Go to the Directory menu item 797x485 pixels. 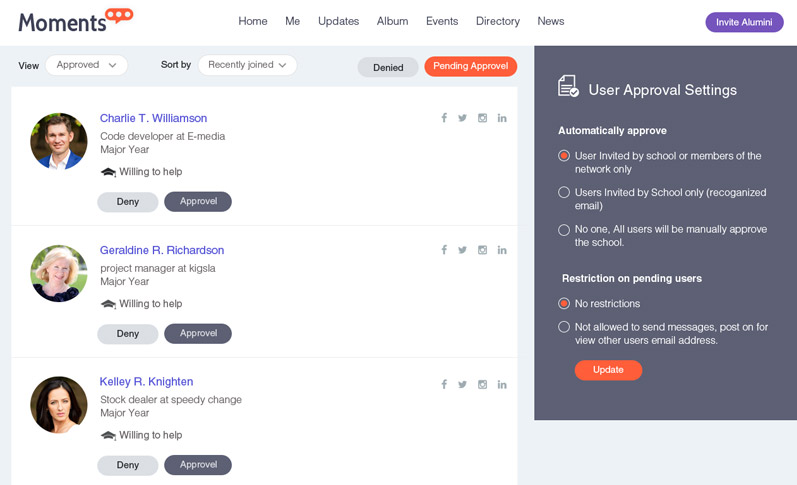tap(498, 21)
